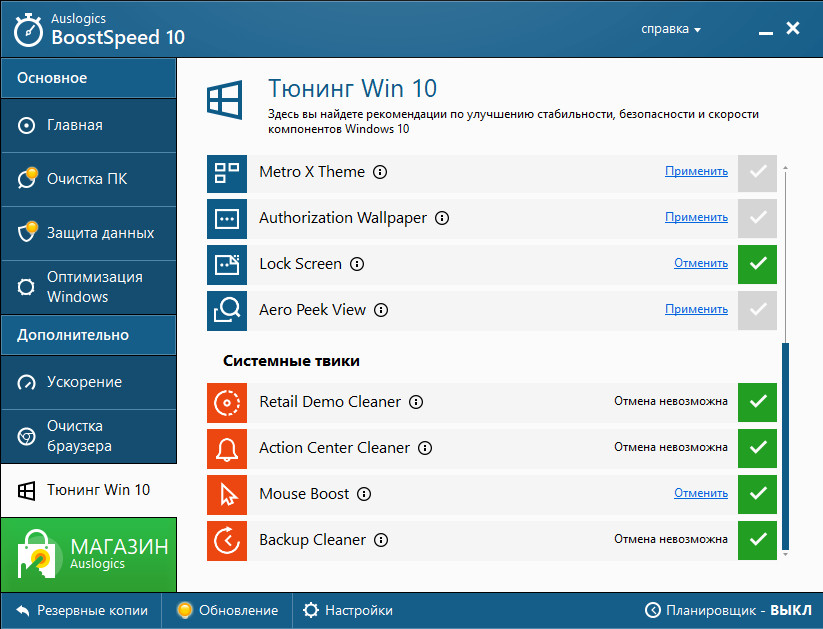
Task: Open Защита данных section
Action: tap(89, 233)
